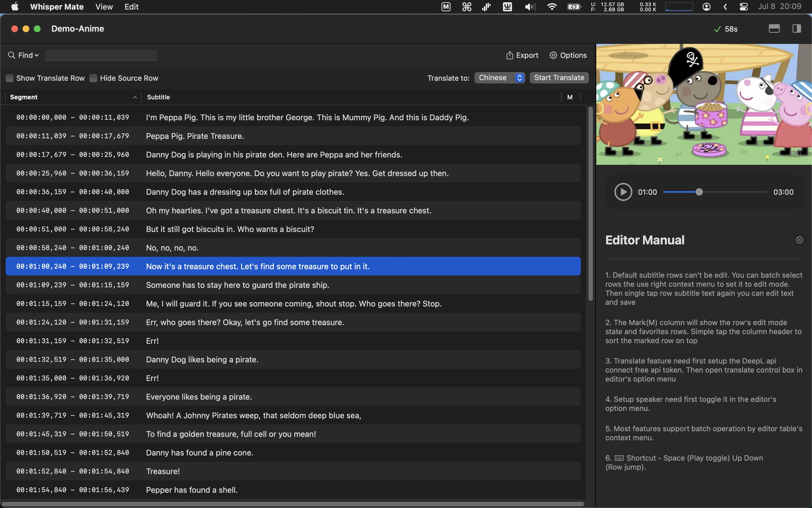
Task: Sort marked rows via M column header
Action: (570, 97)
